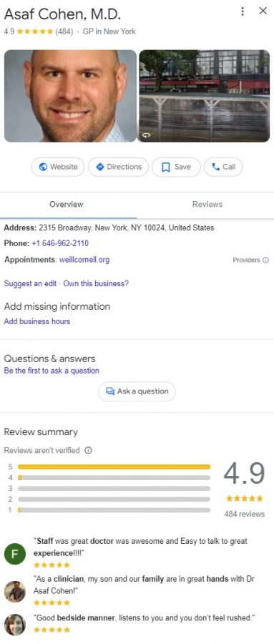Open the three-dot more options menu

coord(243,11)
